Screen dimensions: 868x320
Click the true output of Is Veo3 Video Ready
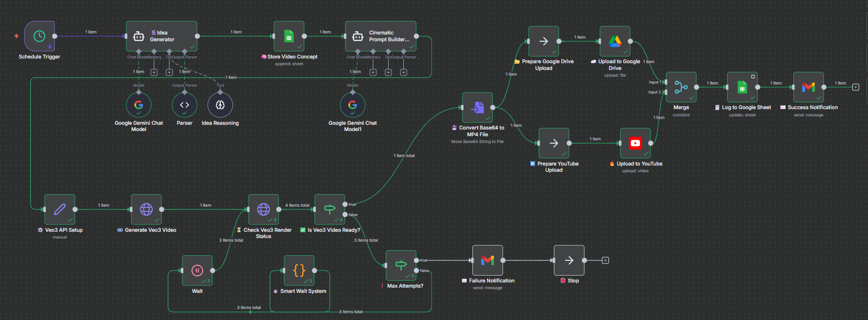(x=345, y=204)
